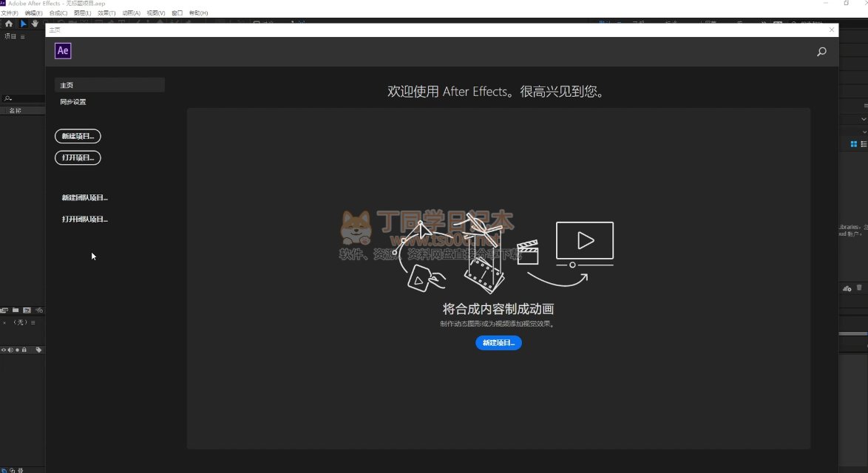The height and width of the screenshot is (473, 868).
Task: Toggle the video eye column switch
Action: click(3, 350)
